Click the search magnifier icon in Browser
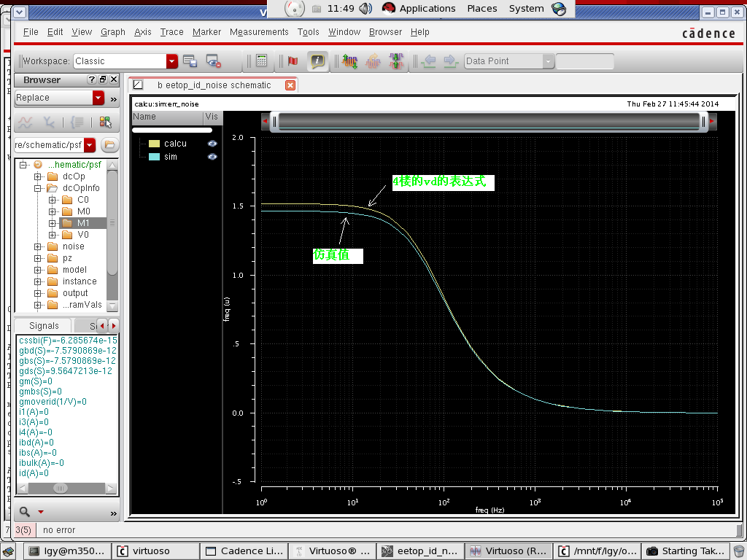The width and height of the screenshot is (747, 560). point(25,512)
